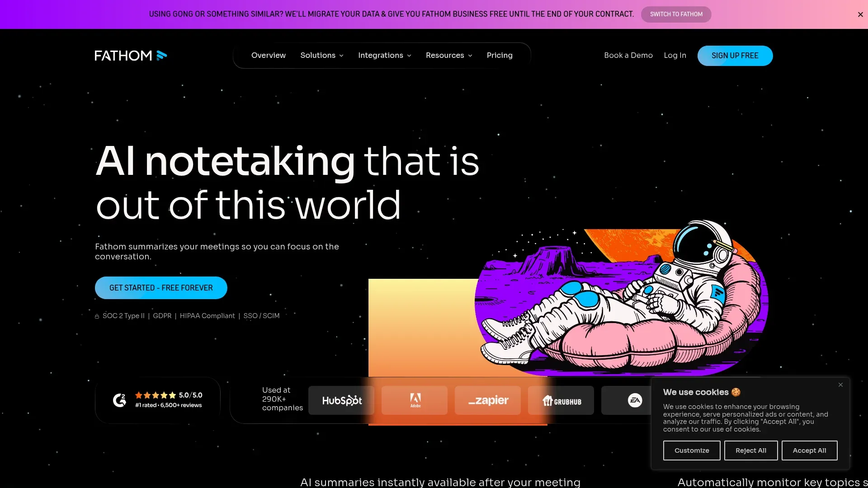This screenshot has width=868, height=488.
Task: Click SWITCH TO FATHOM in the banner
Action: (x=676, y=14)
